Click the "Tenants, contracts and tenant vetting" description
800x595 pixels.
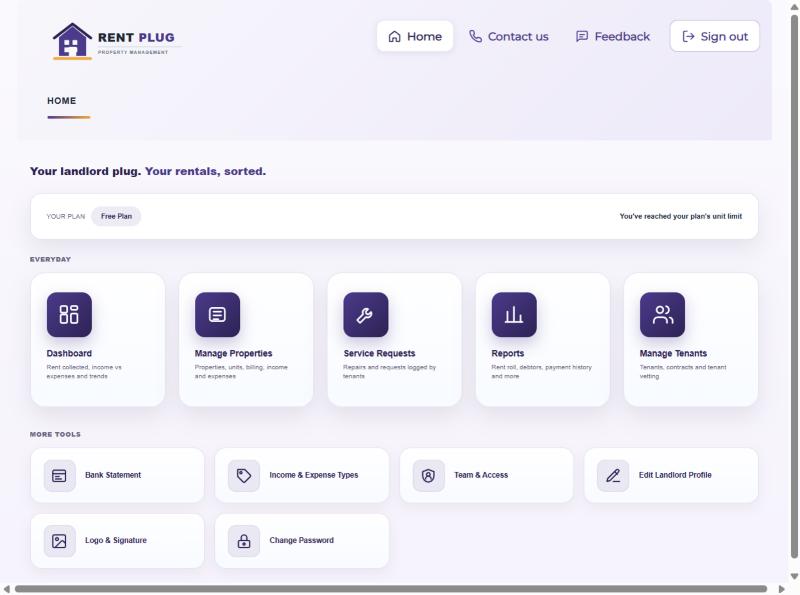point(683,371)
